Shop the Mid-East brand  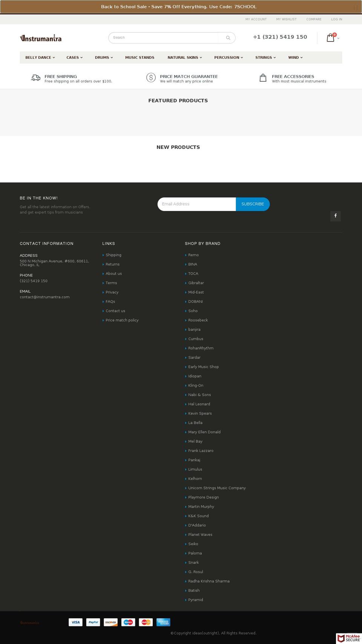click(x=196, y=292)
